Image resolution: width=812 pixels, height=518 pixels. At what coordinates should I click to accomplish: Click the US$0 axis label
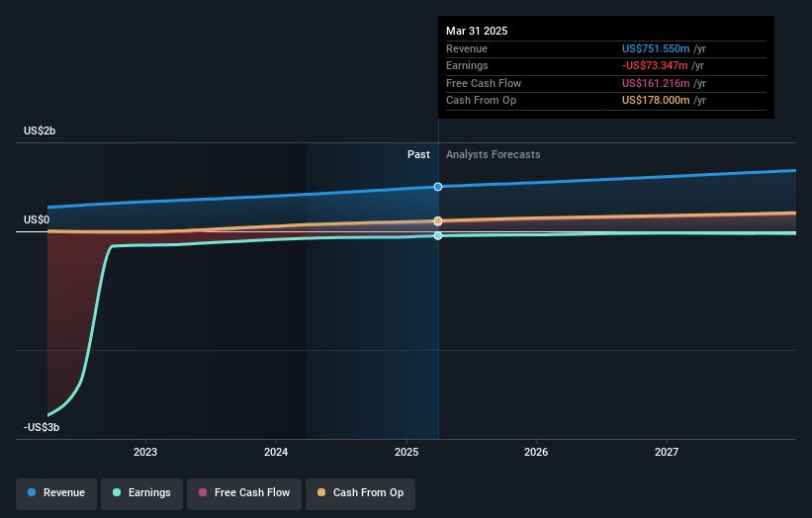(x=37, y=219)
